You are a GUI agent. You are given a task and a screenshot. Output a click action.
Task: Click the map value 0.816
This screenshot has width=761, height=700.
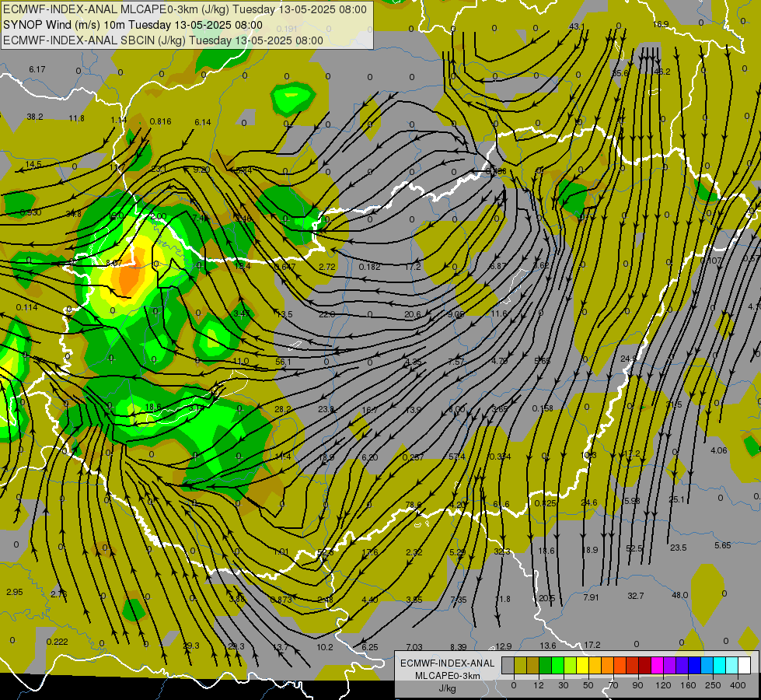coord(160,121)
